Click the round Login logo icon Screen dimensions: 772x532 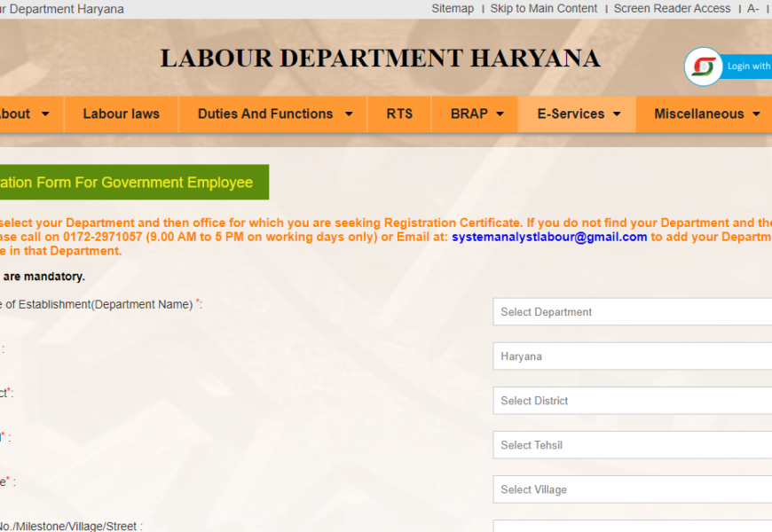tap(704, 66)
